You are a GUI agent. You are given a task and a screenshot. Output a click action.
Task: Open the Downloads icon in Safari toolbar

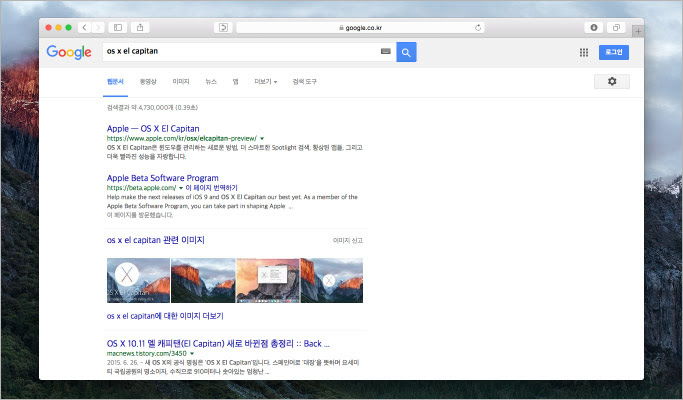point(594,27)
